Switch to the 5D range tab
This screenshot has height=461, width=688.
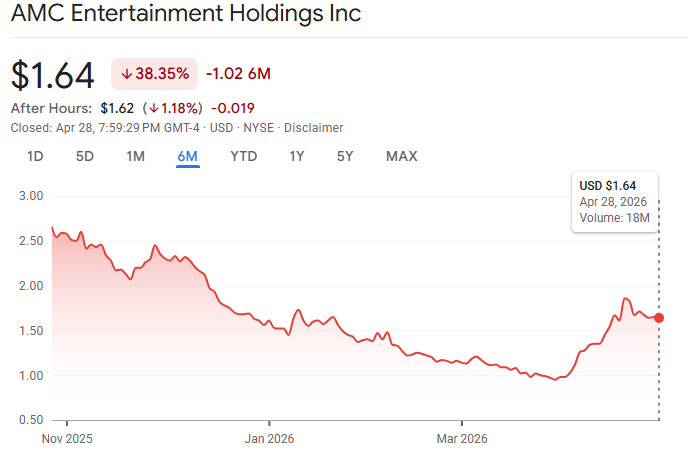tap(85, 157)
